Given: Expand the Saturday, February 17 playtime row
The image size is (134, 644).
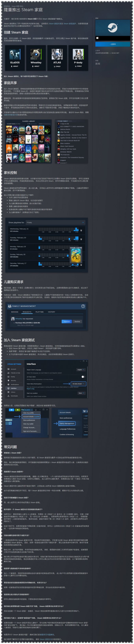Looking at the screenshot, I should click(x=81, y=265).
